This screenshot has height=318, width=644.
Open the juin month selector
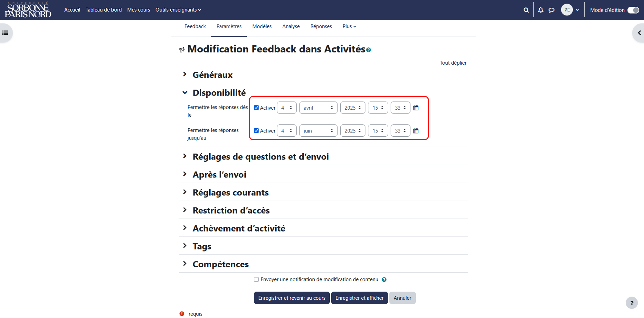(318, 131)
